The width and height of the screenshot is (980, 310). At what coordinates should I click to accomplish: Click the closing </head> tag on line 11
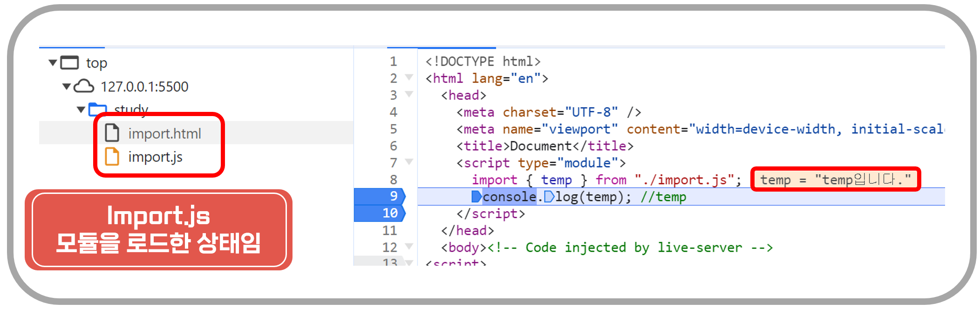click(468, 230)
